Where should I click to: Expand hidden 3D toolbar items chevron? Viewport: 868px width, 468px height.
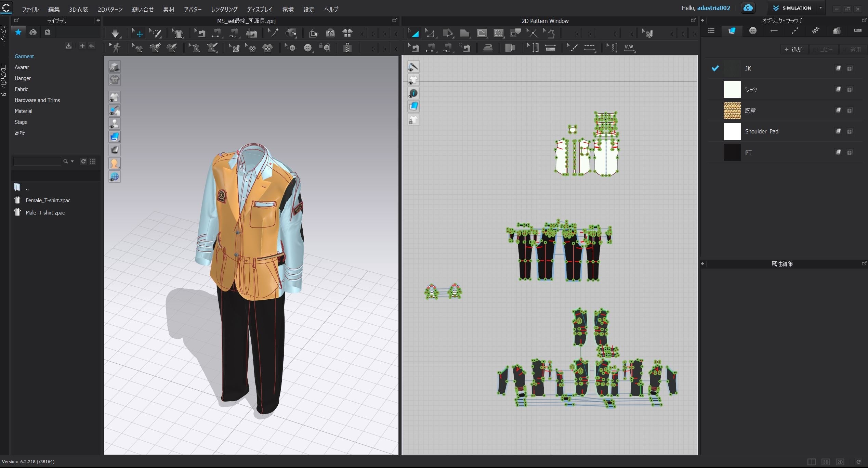coord(362,34)
